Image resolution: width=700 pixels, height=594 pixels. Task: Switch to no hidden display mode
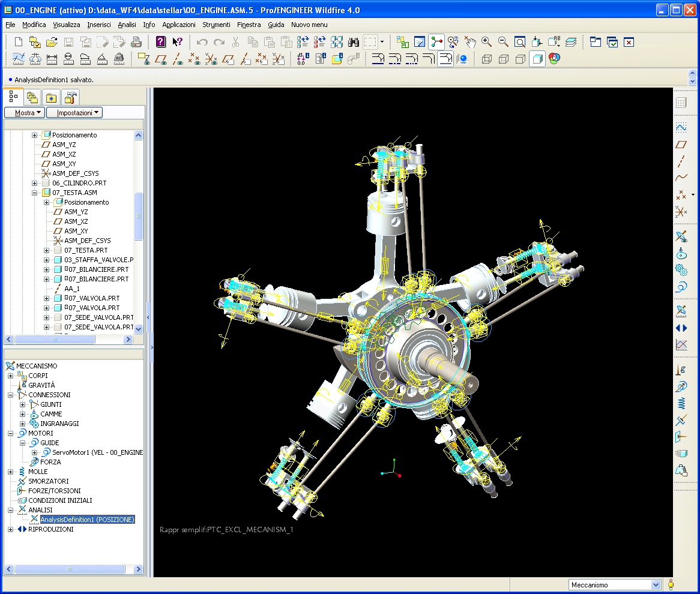tap(520, 58)
